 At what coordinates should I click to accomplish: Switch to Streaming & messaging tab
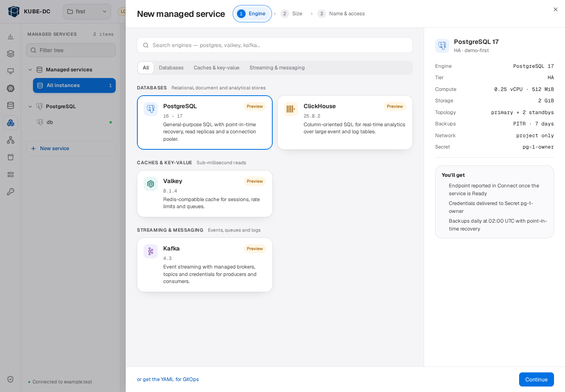277,68
